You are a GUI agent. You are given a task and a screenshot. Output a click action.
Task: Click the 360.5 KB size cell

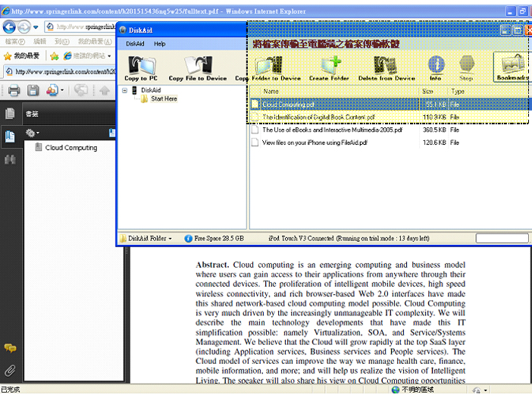434,130
